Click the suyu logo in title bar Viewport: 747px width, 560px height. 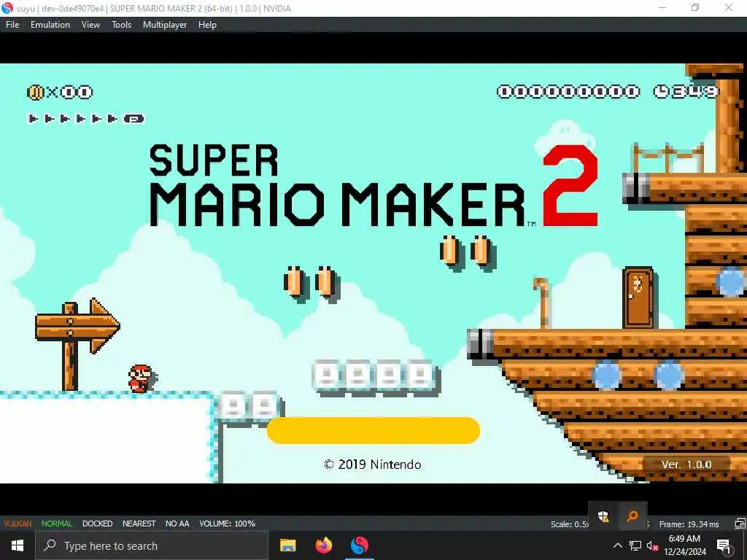[7, 8]
